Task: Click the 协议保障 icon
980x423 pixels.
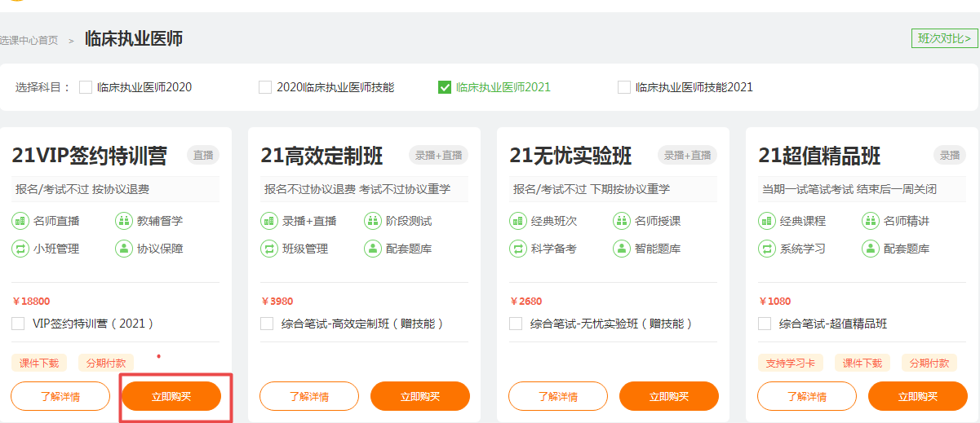Action: click(x=124, y=249)
